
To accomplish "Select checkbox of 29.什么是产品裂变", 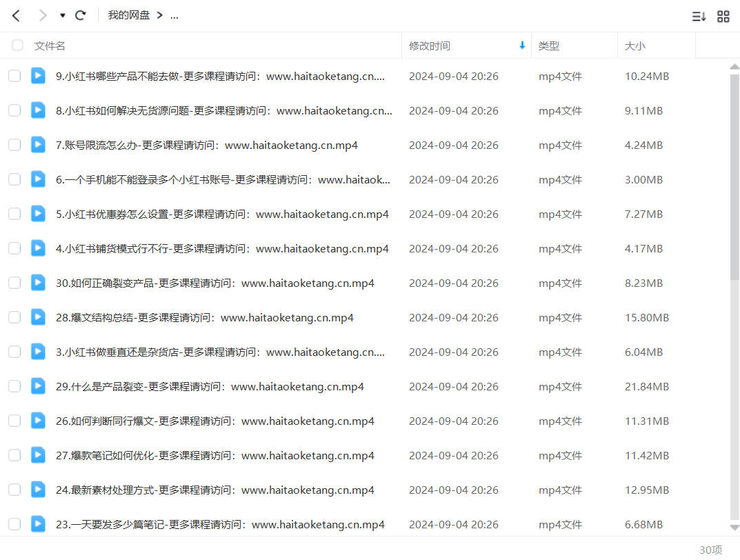I will tap(14, 386).
